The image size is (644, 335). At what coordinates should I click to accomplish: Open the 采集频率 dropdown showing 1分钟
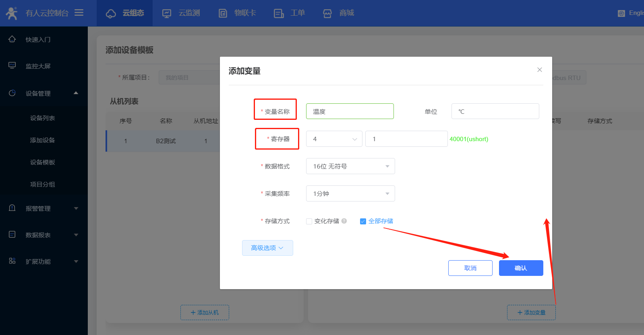click(x=350, y=193)
